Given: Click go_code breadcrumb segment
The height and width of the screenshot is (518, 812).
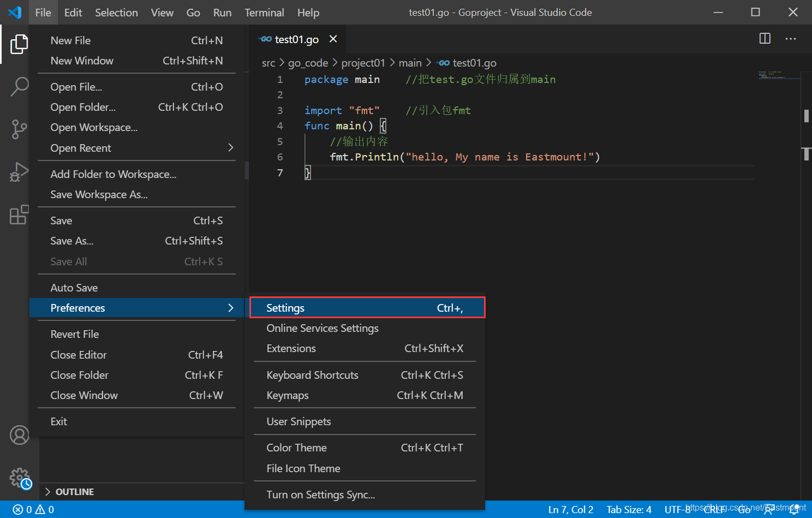Looking at the screenshot, I should click(x=308, y=63).
